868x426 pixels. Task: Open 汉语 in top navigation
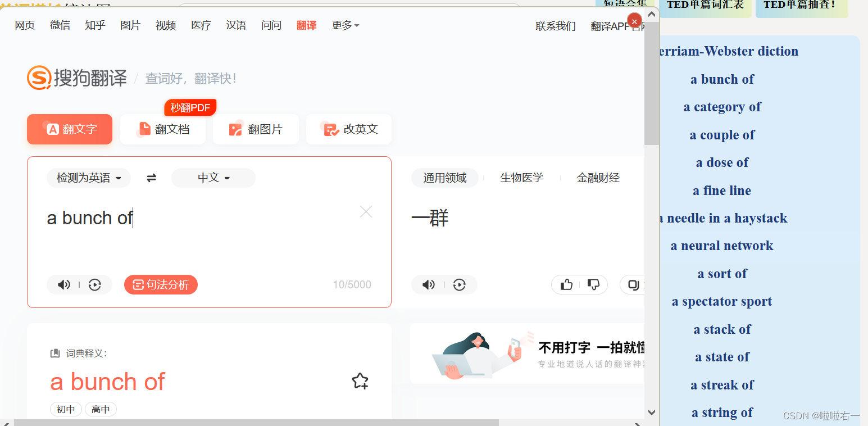[237, 25]
